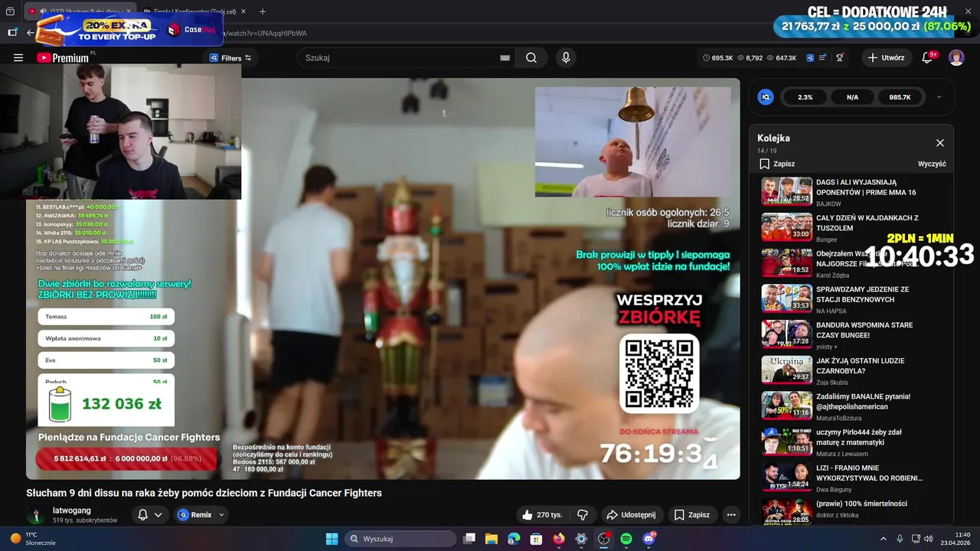Screen dimensions: 980x551
Task: Open Firefox from the taskbar
Action: (559, 539)
